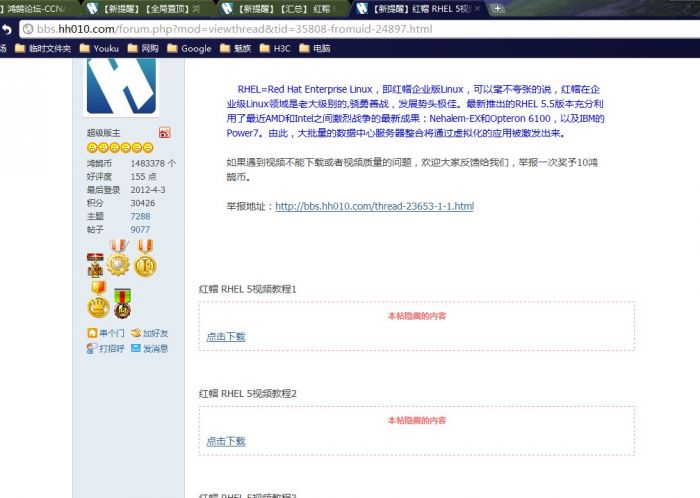700x498 pixels.
Task: Click the 2012-4-3 last login date
Action: (x=148, y=190)
